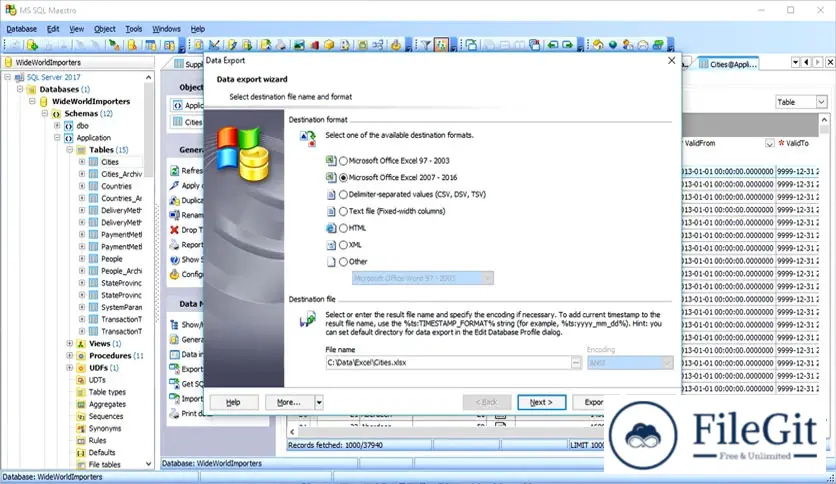Image resolution: width=836 pixels, height=484 pixels.
Task: Click the Refresh icon in Object panel
Action: [x=174, y=171]
